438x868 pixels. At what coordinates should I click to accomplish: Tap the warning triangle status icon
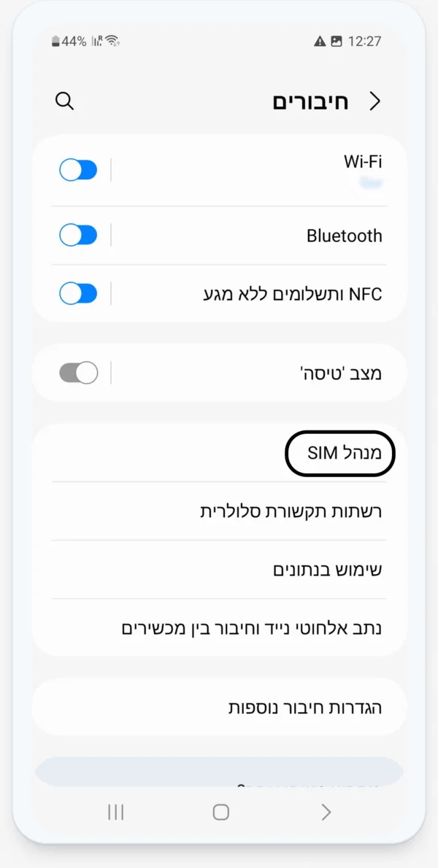320,42
